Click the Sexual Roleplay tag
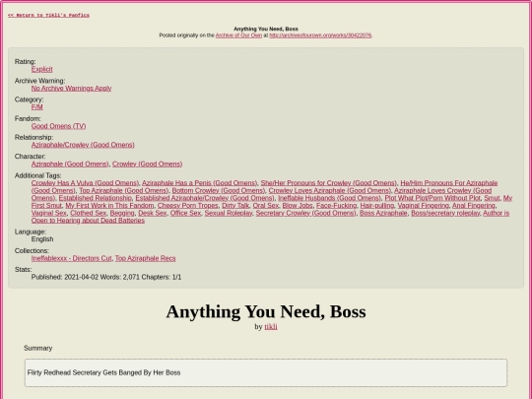Viewport: 532px width, 399px height. tap(229, 213)
